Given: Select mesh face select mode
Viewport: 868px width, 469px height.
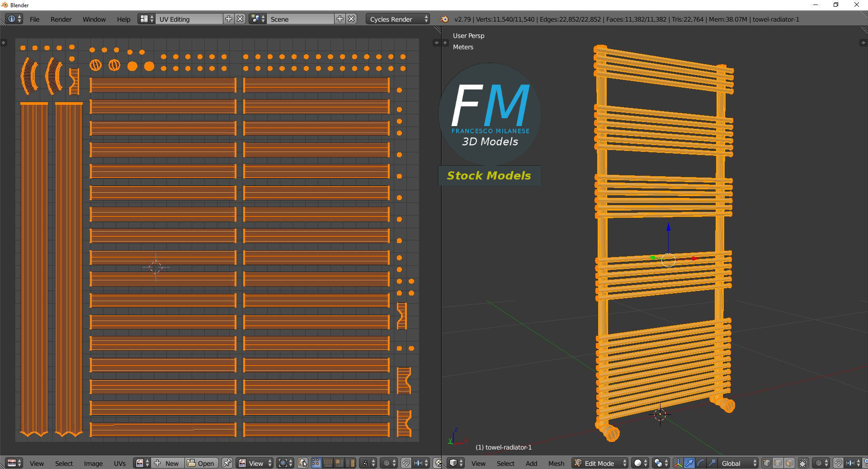Looking at the screenshot, I should coord(789,463).
